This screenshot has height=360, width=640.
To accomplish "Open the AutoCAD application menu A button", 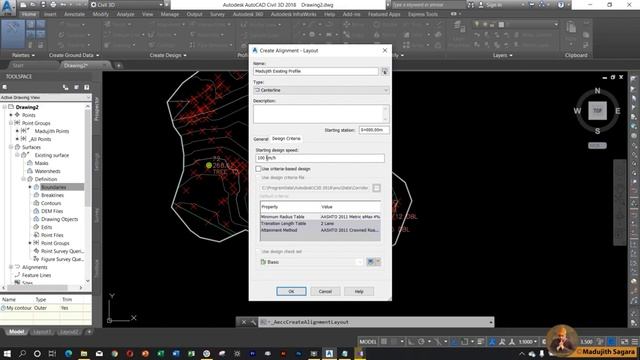I will tap(7, 7).
